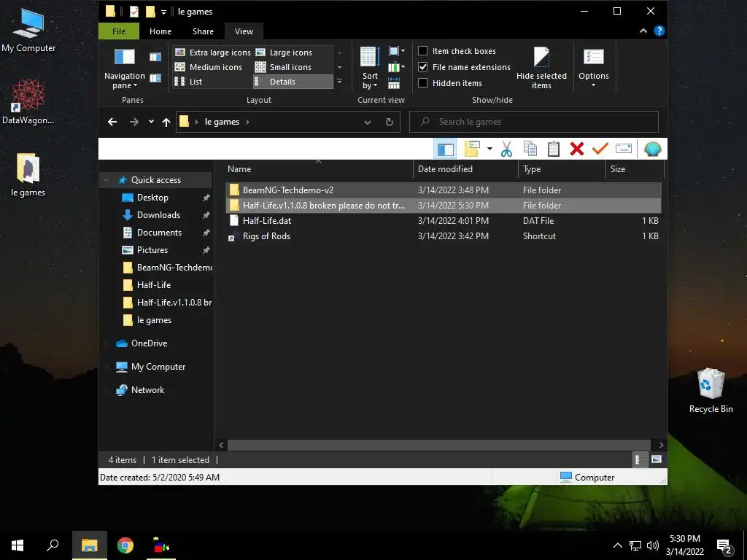Open the Sort by dropdown
Viewport: 747px width, 560px height.
click(x=370, y=68)
